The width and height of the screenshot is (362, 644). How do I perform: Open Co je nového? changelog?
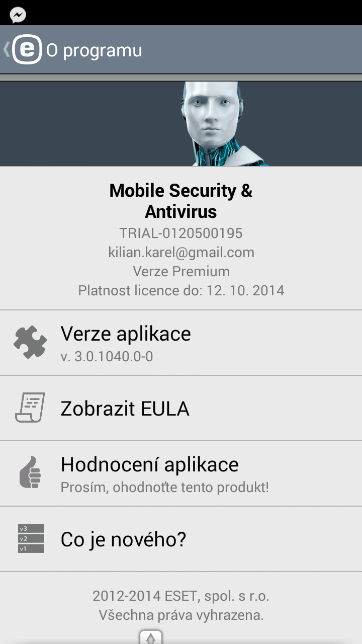coord(181,539)
